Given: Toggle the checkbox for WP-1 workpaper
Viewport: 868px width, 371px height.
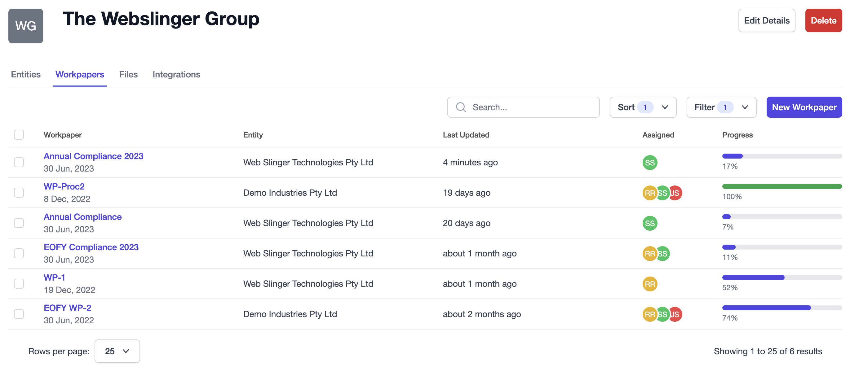Looking at the screenshot, I should click(19, 283).
